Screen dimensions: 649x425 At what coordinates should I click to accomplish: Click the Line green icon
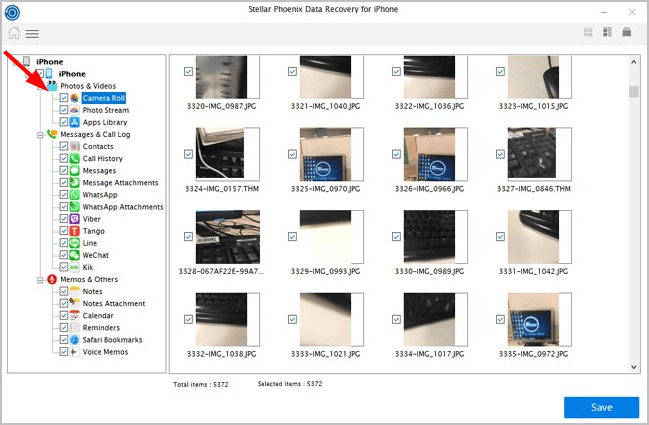(x=75, y=243)
